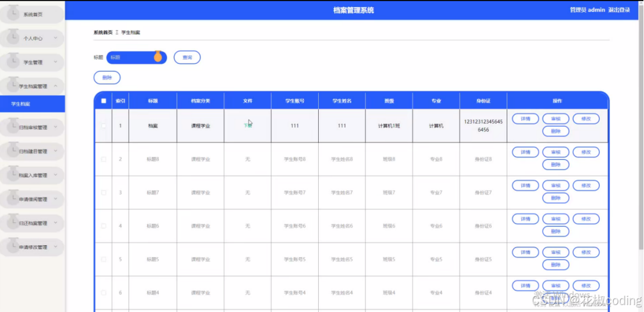Click 删除 in row 标题8
This screenshot has width=644, height=312.
point(556,164)
